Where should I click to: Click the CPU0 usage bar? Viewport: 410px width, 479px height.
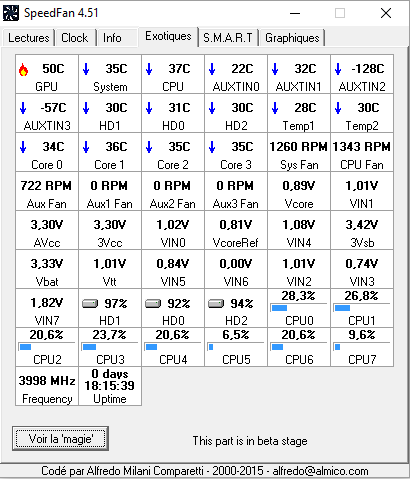tap(298, 308)
